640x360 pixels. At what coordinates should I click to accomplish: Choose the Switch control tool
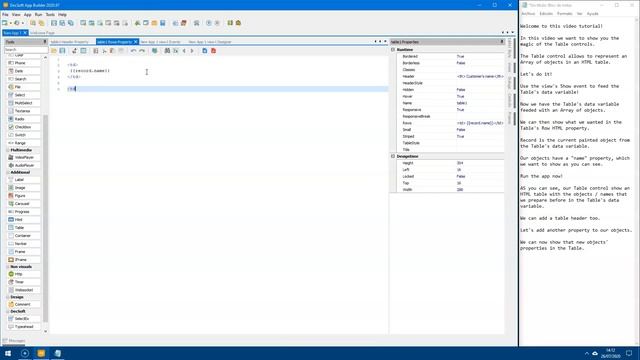coord(24,135)
